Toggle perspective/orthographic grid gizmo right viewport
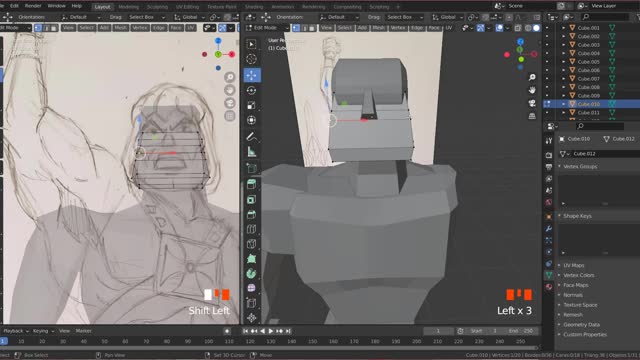Screen dimensions: 640x360 coord(532,116)
